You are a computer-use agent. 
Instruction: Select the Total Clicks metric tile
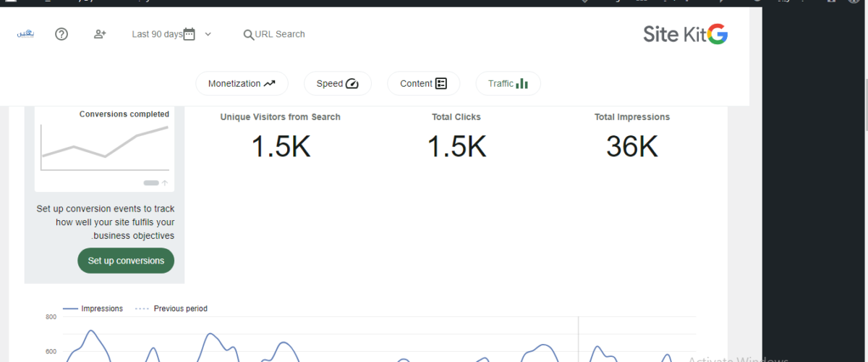coord(456,137)
